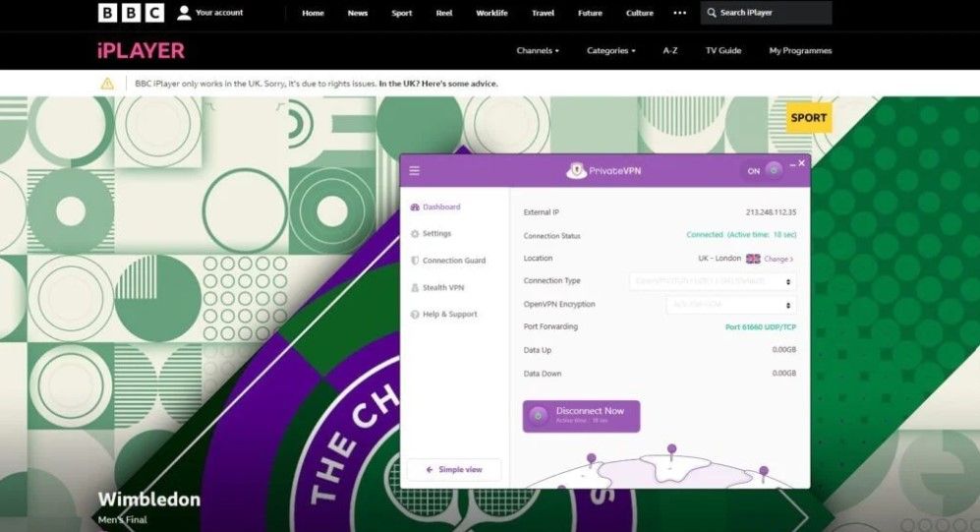Click 'In the UK? Here's some advice' link

(x=438, y=84)
